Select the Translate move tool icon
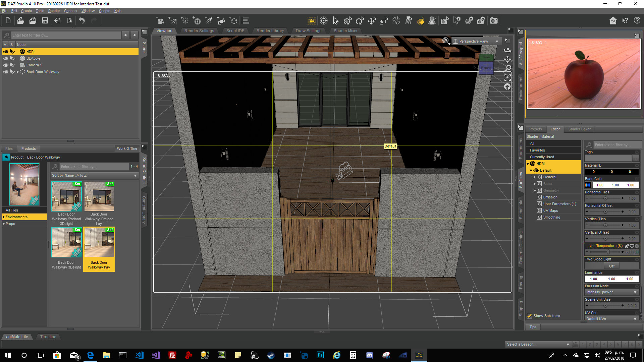Screen dimensions: 644x362 tap(372, 21)
